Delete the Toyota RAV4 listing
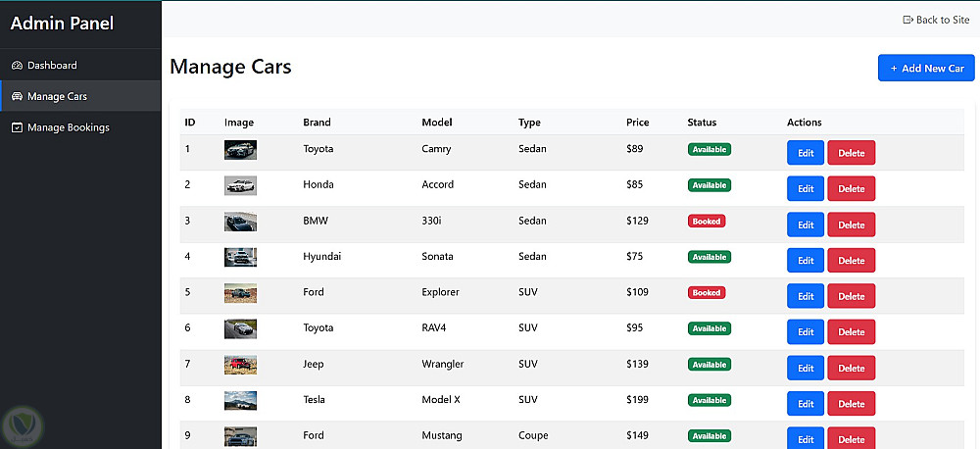This screenshot has width=980, height=449. point(851,332)
